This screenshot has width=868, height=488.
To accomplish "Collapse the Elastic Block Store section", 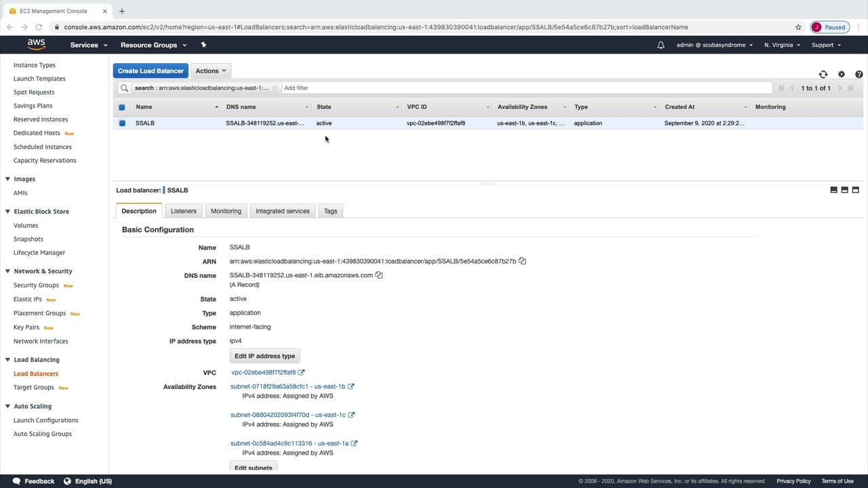I will (x=7, y=211).
